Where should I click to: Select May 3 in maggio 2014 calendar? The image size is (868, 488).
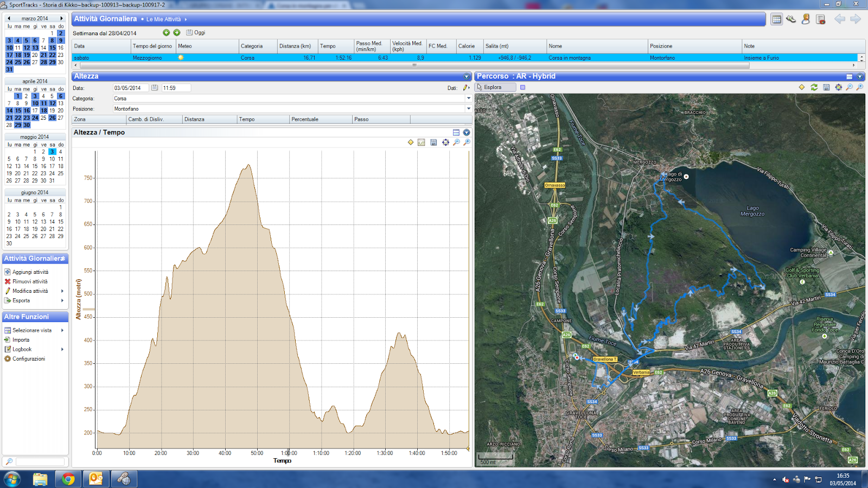click(52, 152)
